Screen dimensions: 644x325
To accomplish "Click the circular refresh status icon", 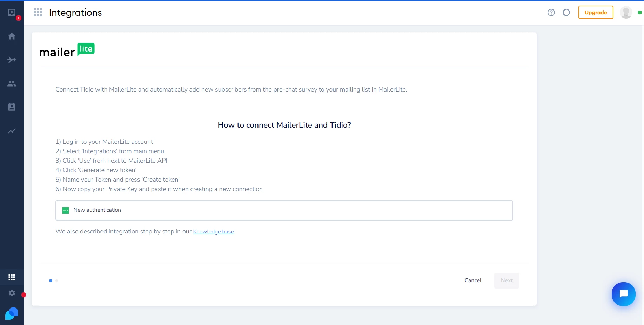I will [x=566, y=13].
